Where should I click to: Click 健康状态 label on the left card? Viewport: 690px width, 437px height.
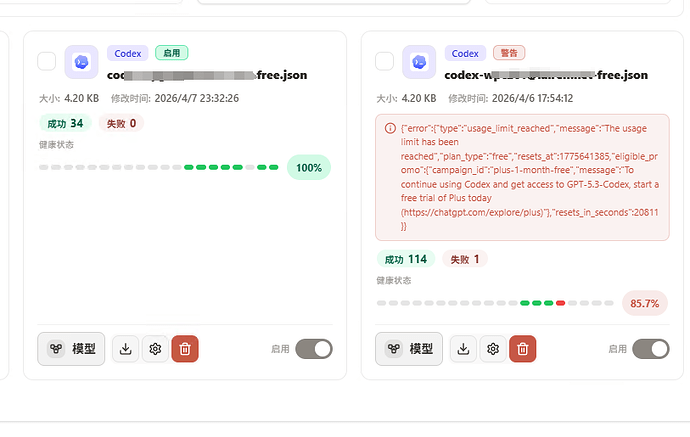click(x=56, y=145)
